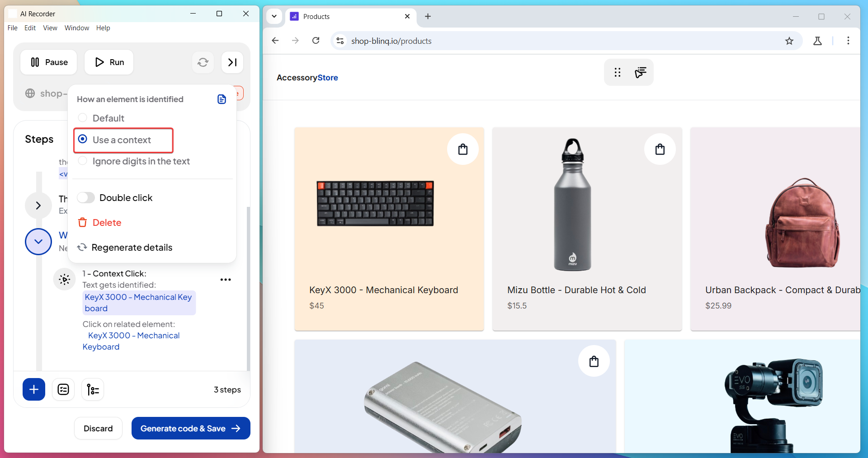Image resolution: width=868 pixels, height=458 pixels.
Task: Open the documentation icon beside identification header
Action: (x=222, y=99)
